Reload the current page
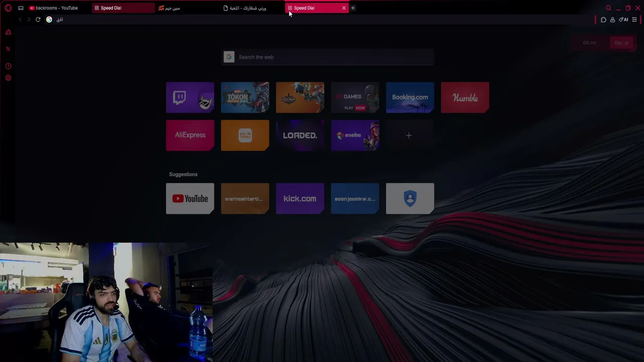This screenshot has width=644, height=362. click(38, 20)
